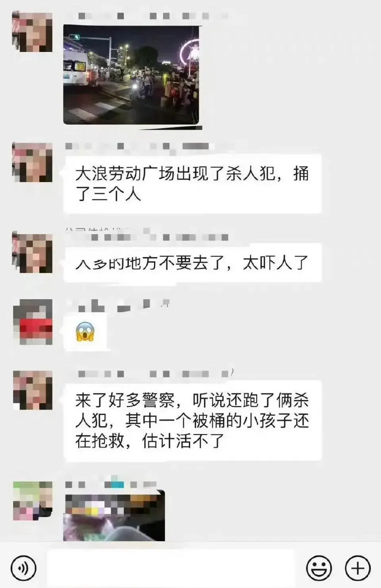
Task: Open the night street photo
Action: coord(132,75)
